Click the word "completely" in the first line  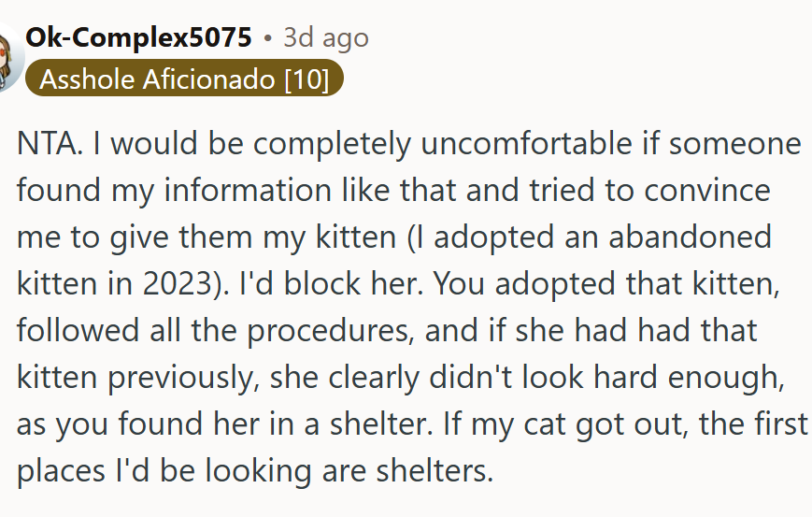(332, 143)
